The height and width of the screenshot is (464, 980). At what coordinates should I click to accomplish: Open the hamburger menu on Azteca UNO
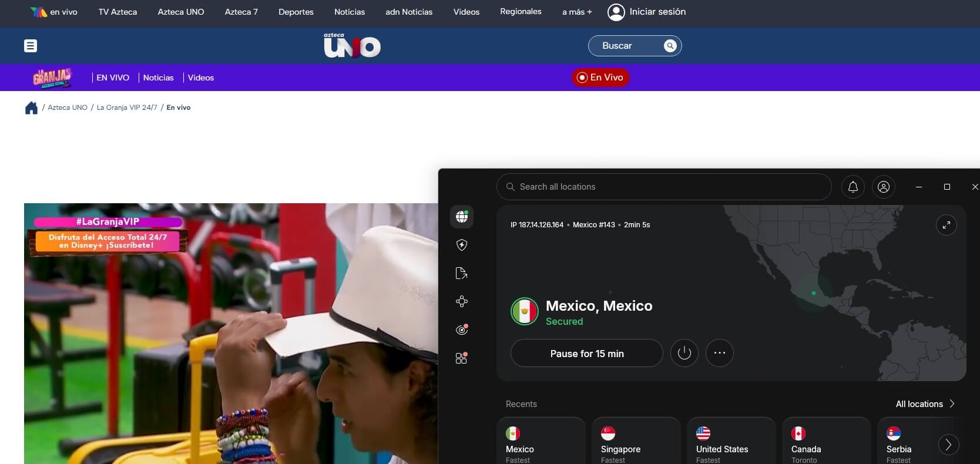pyautogui.click(x=31, y=46)
